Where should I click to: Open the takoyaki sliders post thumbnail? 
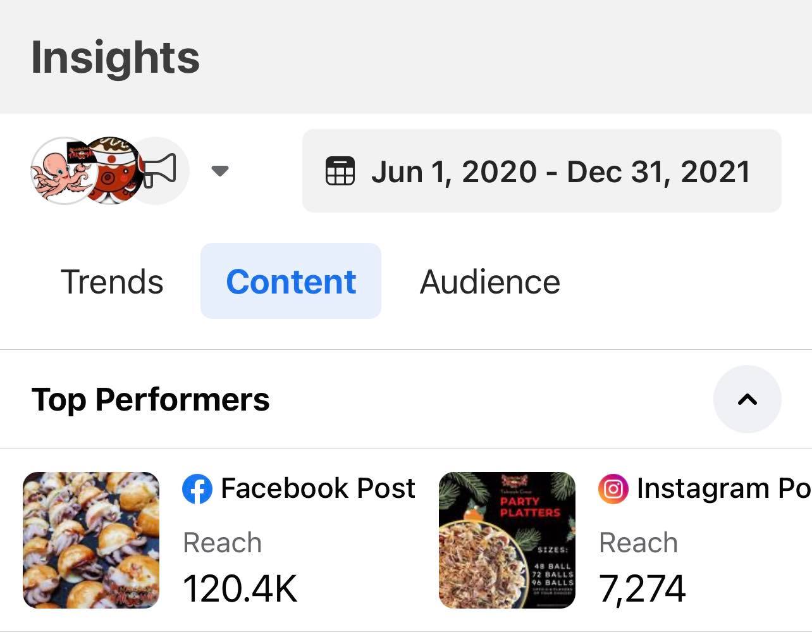point(91,540)
